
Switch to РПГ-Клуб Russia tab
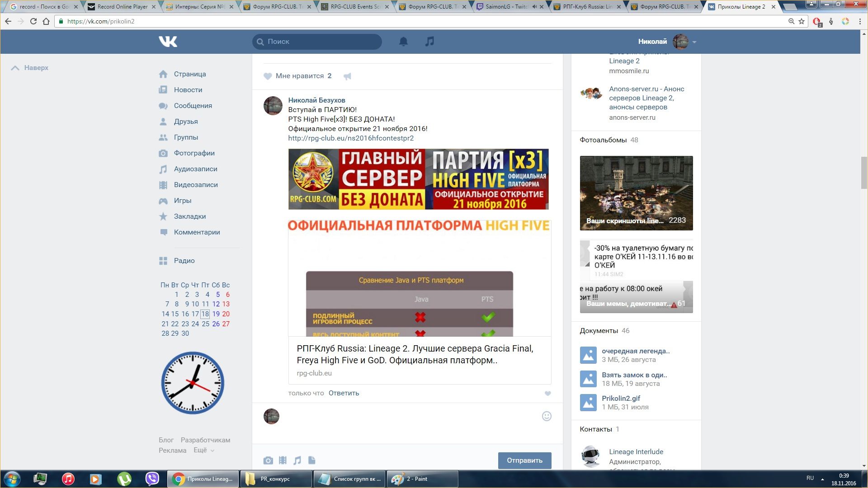587,7
